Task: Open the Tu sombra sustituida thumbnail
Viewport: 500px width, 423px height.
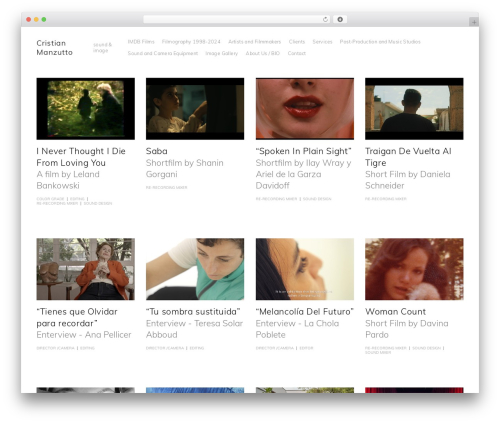Action: pos(195,269)
